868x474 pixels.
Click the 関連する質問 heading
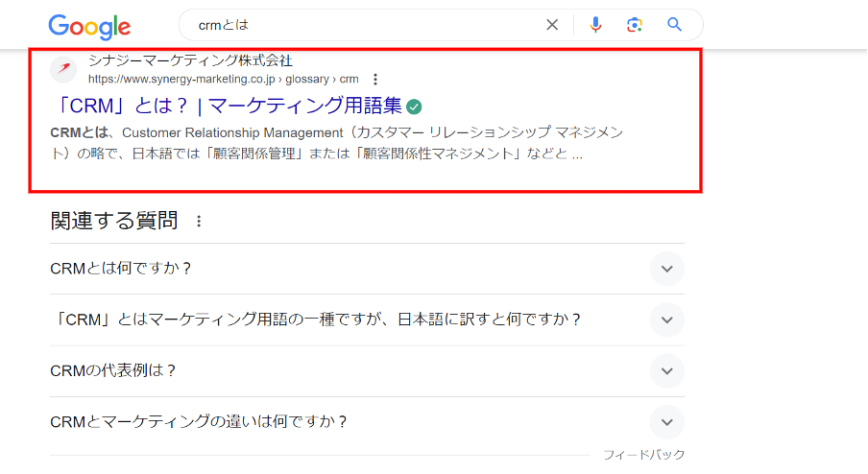(x=114, y=221)
